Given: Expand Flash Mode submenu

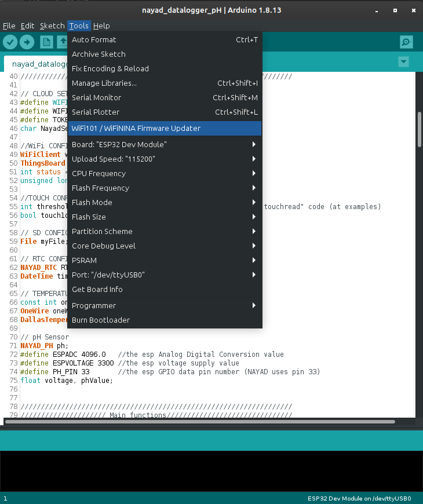Looking at the screenshot, I should [x=165, y=202].
